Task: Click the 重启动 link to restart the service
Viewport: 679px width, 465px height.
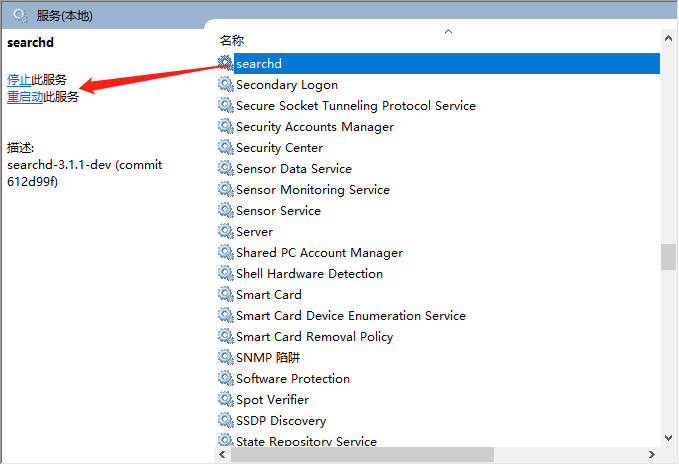Action: 25,97
